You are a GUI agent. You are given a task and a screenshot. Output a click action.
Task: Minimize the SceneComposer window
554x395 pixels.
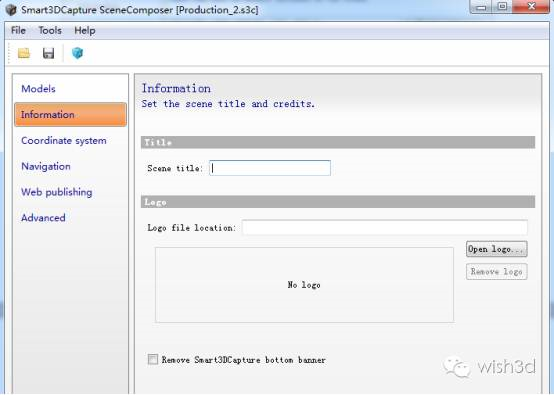coord(481,6)
